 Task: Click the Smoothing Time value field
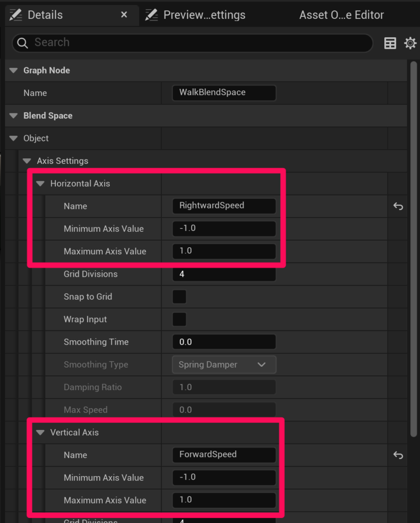point(224,342)
